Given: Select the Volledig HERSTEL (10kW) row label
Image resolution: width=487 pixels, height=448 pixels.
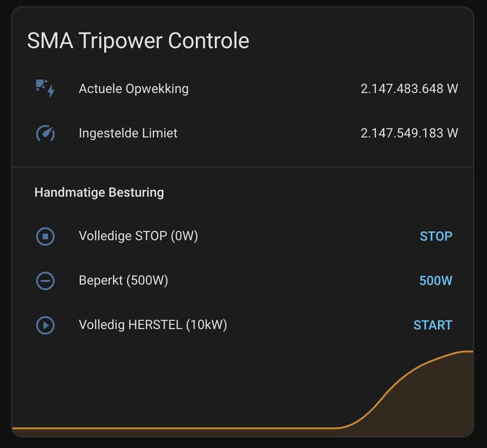Looking at the screenshot, I should [153, 325].
